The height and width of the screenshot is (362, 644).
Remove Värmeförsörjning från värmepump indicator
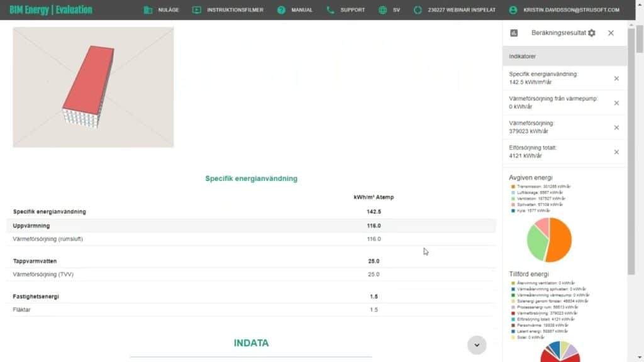pyautogui.click(x=616, y=103)
